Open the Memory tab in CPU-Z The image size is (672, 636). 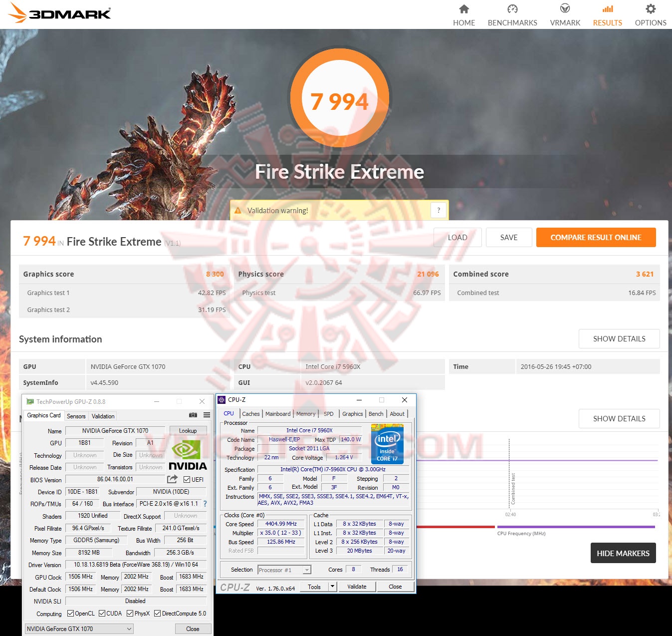[306, 414]
